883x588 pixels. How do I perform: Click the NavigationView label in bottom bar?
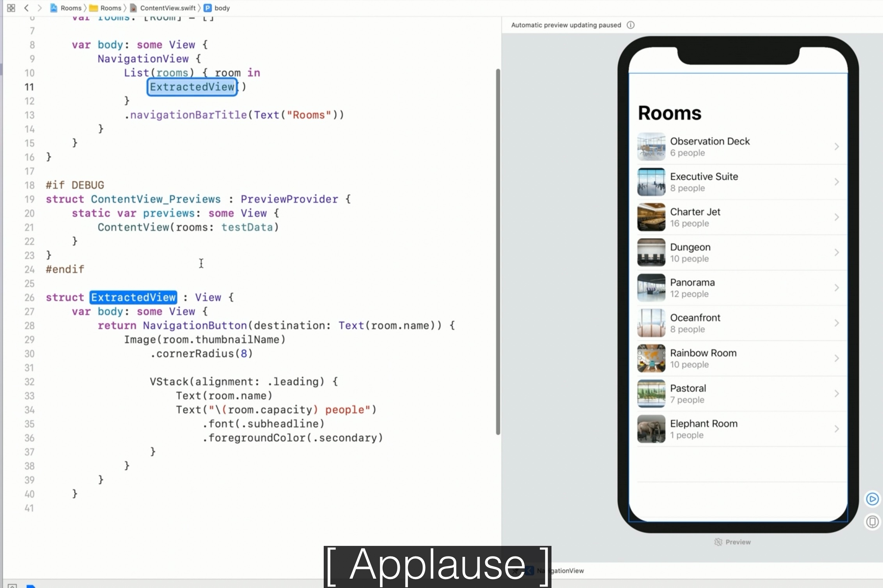[x=567, y=571]
